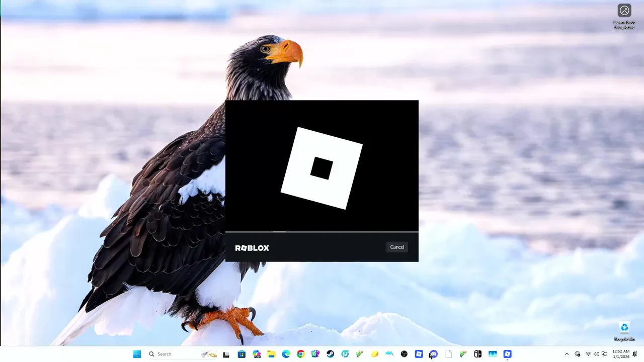Viewport: 644px width, 362px height.
Task: Show hidden system tray icons
Action: [x=567, y=354]
